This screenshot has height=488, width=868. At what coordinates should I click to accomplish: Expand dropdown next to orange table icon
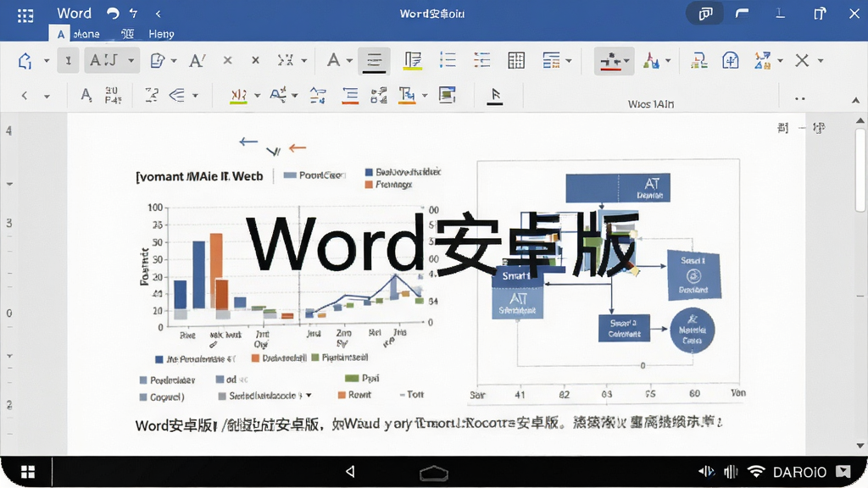[x=425, y=96]
